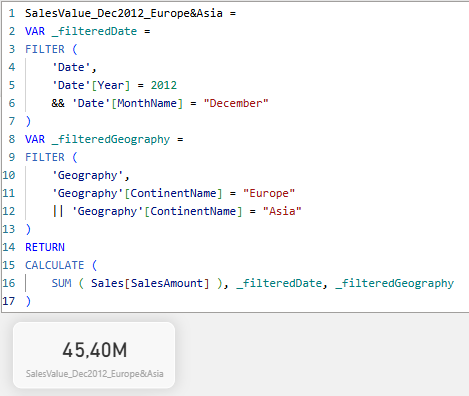
Task: Click the [MonthName] column reference on line 6
Action: tap(147, 103)
